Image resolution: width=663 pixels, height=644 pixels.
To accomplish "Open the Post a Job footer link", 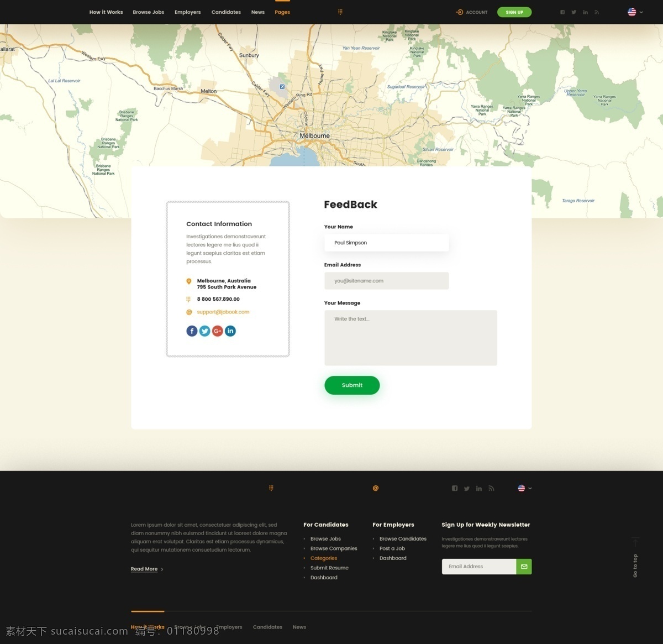I will pos(392,549).
